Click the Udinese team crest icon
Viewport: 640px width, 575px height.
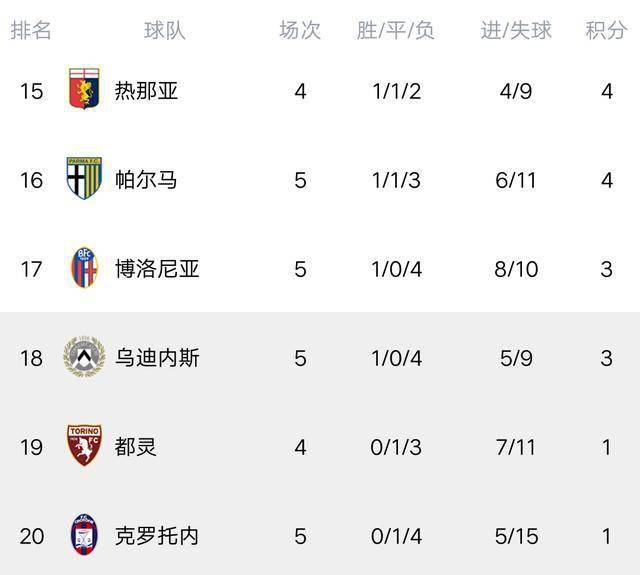point(83,357)
